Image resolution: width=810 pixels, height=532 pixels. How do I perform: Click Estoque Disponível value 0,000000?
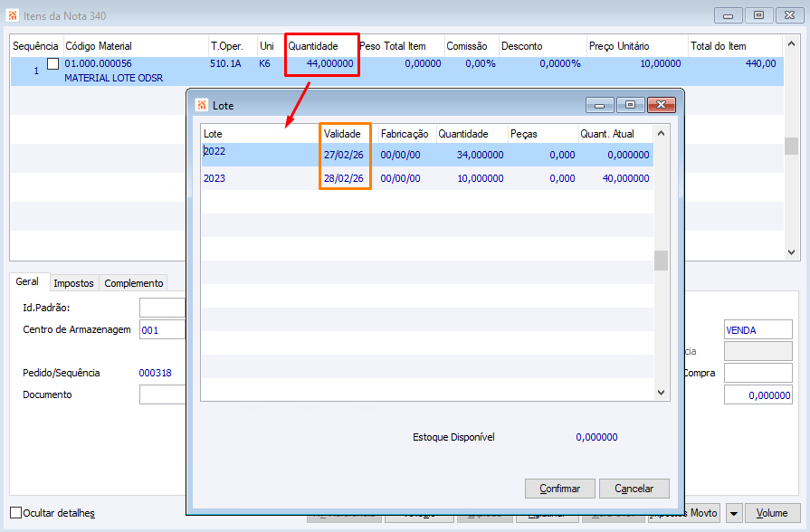[x=596, y=437]
